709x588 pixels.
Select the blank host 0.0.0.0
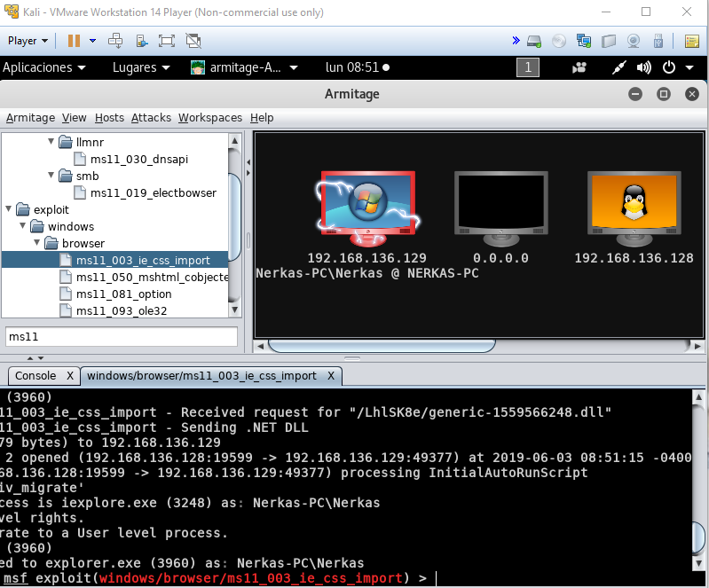(501, 209)
